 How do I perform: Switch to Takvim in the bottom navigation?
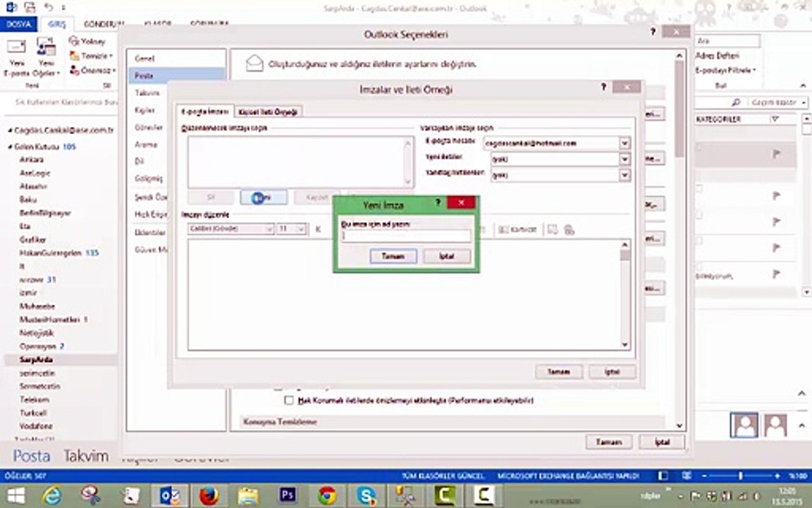(x=86, y=456)
